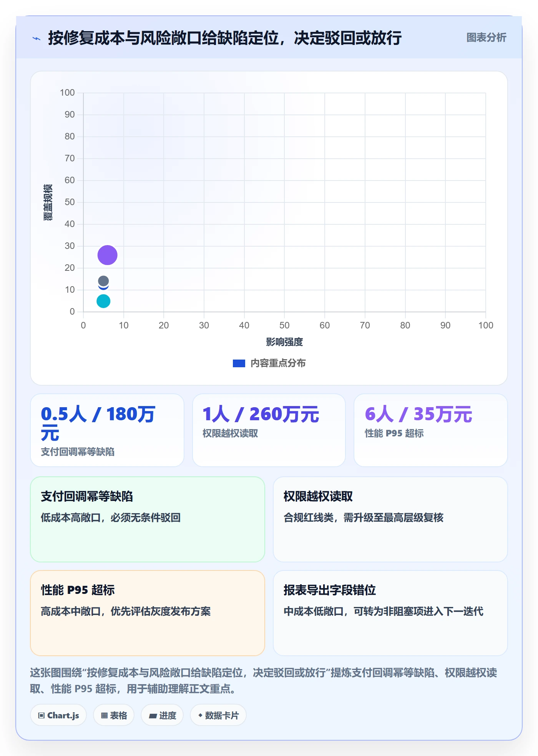The image size is (538, 756).
Task: Click the 表格 tag chip
Action: pos(114,715)
